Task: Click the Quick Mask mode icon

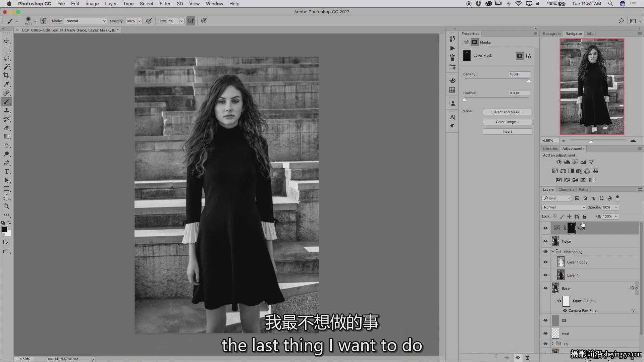Action: click(x=6, y=242)
